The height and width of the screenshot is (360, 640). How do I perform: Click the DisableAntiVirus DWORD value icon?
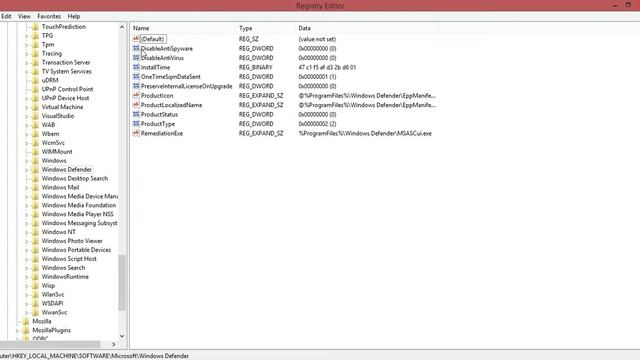(x=136, y=58)
